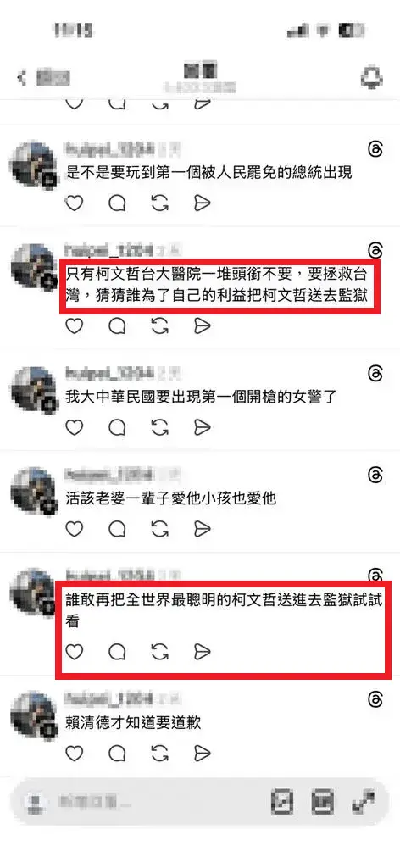
Task: Tap the notification bell icon
Action: 372,78
